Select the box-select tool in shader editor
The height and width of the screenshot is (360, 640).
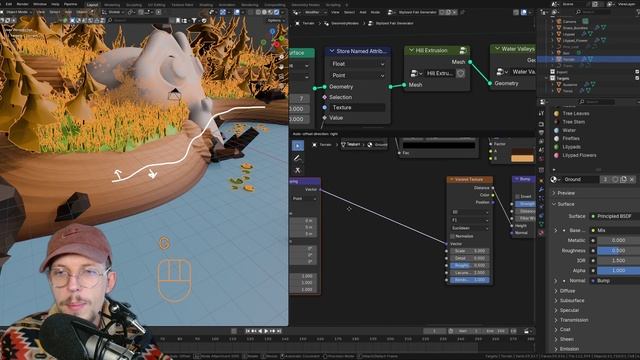298,146
